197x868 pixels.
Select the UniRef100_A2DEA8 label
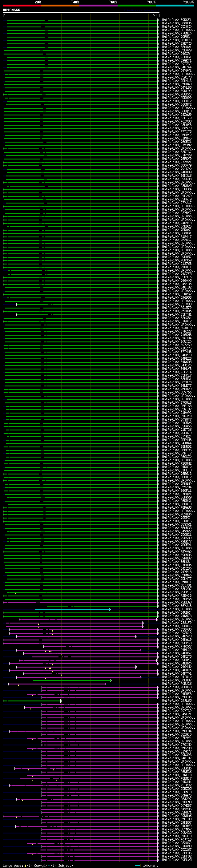click(x=176, y=603)
